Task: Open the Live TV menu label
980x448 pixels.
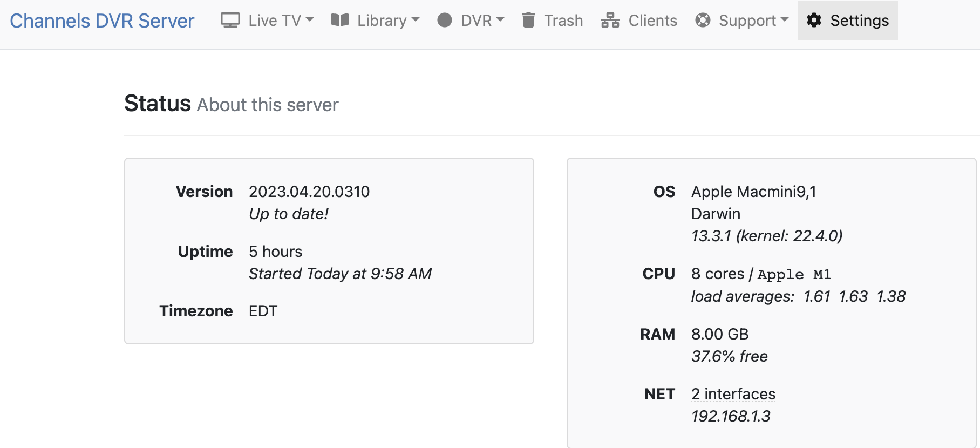Action: pos(274,21)
